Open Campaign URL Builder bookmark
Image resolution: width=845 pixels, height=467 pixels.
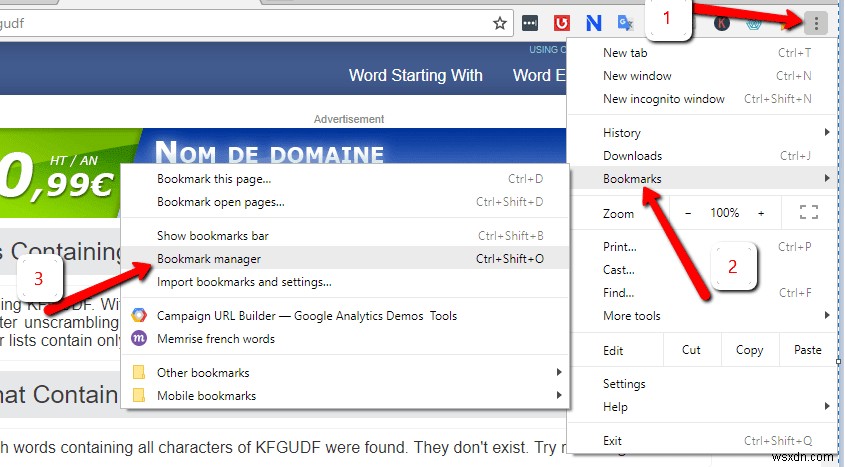345,316
